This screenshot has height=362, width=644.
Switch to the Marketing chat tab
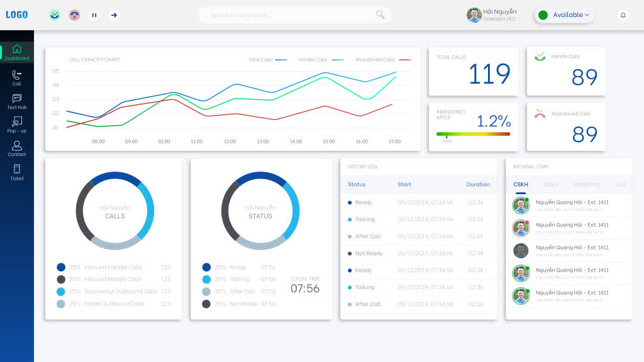tap(587, 184)
